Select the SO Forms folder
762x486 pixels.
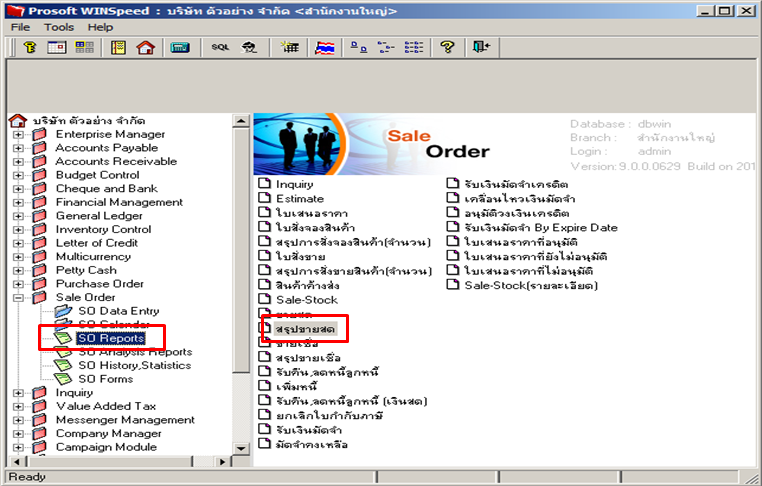coord(105,379)
